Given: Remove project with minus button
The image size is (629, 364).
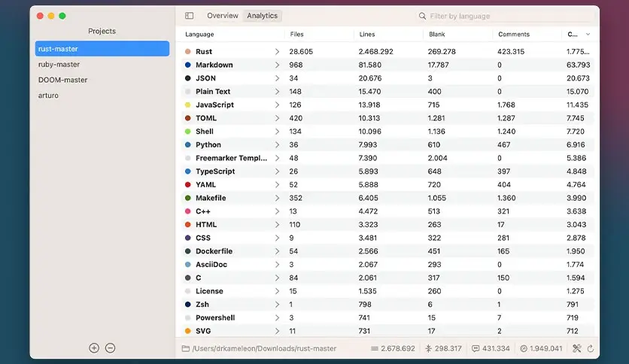Looking at the screenshot, I should click(111, 348).
